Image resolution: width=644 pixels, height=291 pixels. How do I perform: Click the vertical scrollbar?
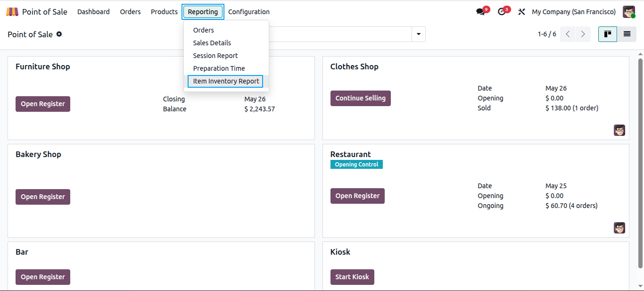640,163
